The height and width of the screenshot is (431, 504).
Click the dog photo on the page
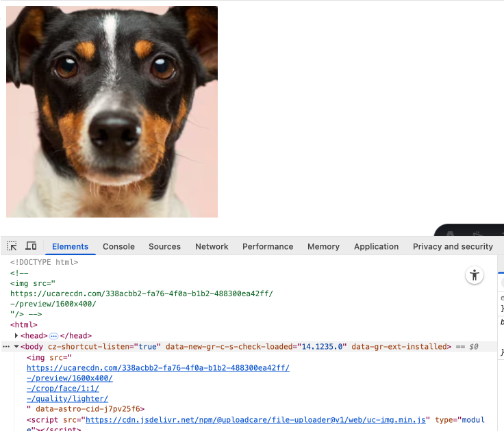(112, 112)
